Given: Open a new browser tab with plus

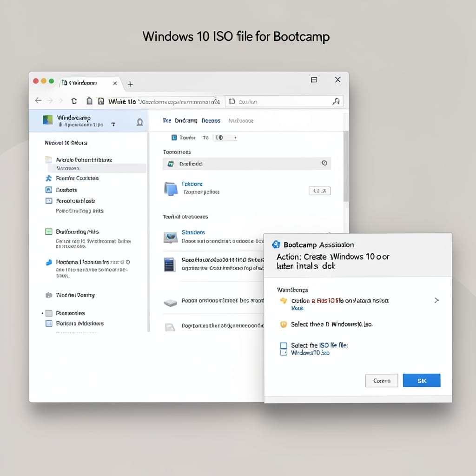Looking at the screenshot, I should 130,84.
